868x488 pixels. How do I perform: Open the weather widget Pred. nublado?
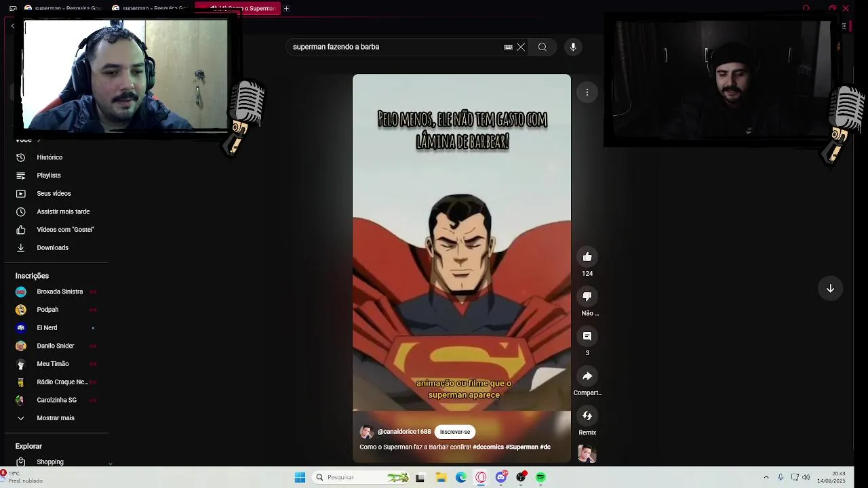(x=24, y=477)
